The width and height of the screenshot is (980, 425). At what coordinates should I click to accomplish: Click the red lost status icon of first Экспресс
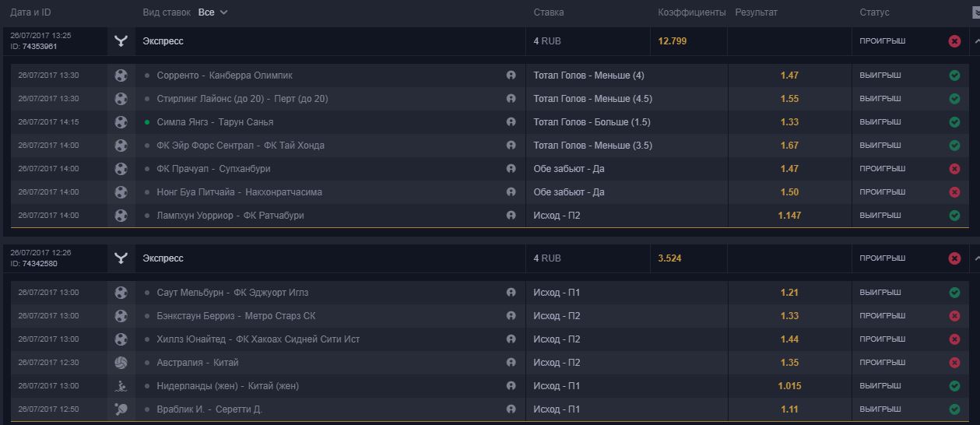pyautogui.click(x=954, y=41)
